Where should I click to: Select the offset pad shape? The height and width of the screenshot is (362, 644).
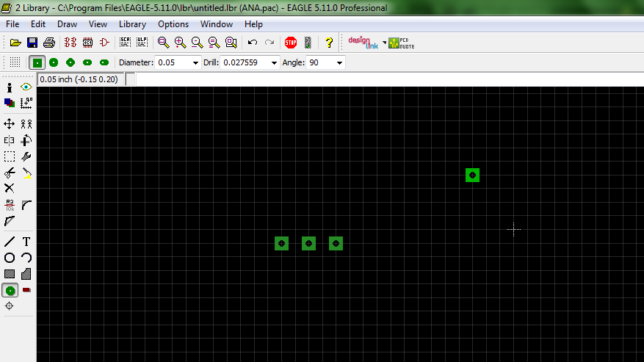104,62
